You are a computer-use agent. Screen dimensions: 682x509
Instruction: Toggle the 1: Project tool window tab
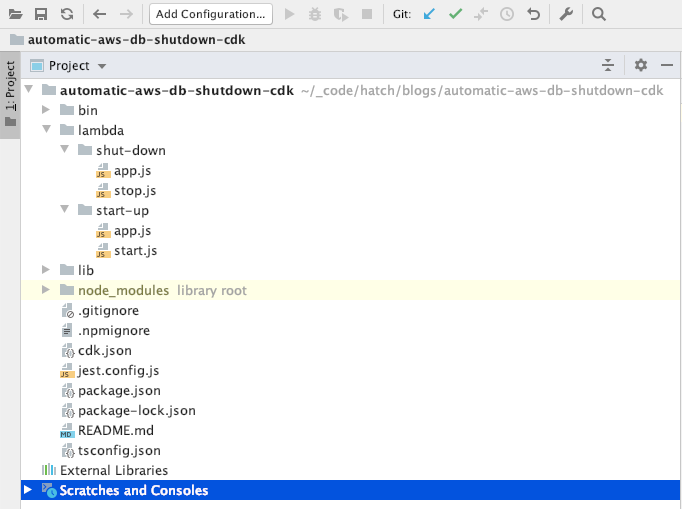pyautogui.click(x=10, y=94)
